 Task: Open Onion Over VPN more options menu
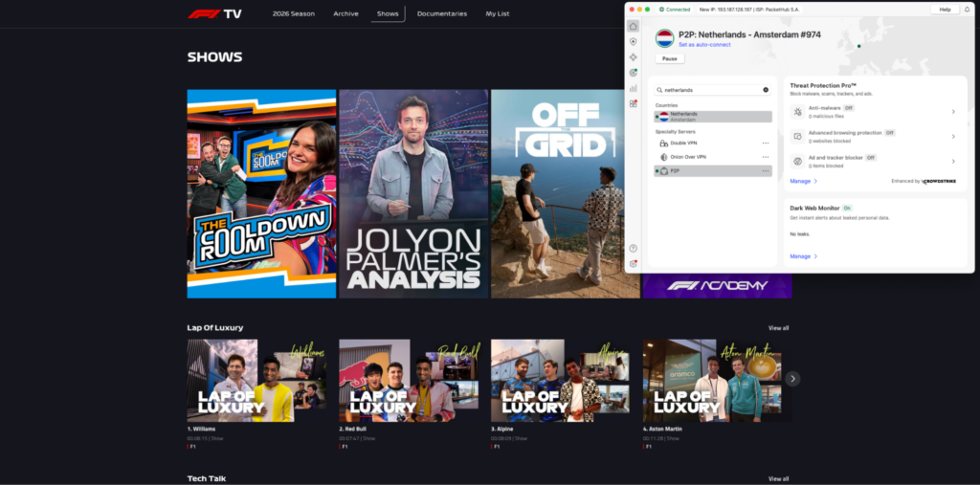coord(765,157)
